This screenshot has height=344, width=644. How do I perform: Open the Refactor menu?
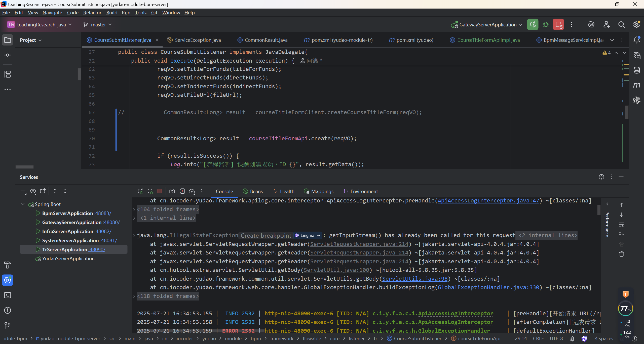(x=92, y=13)
